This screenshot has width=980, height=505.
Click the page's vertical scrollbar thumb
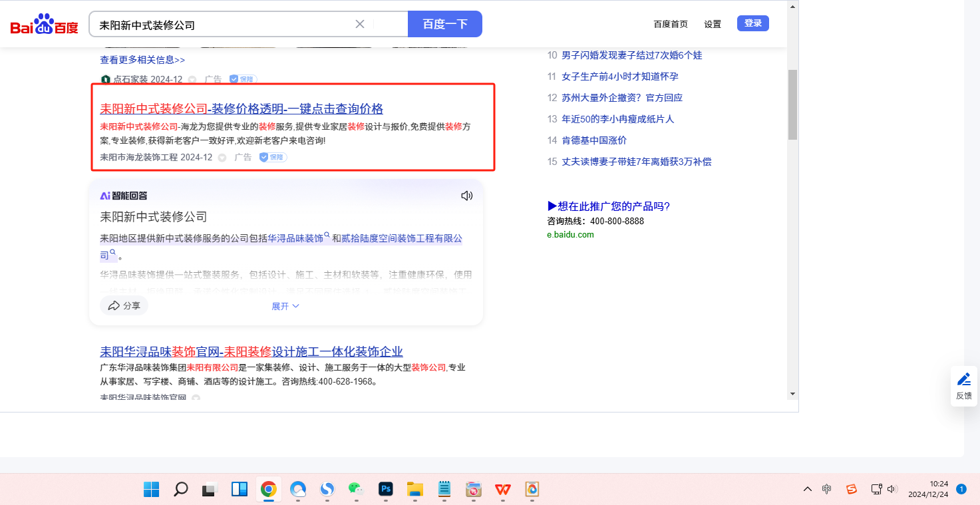pos(792,103)
